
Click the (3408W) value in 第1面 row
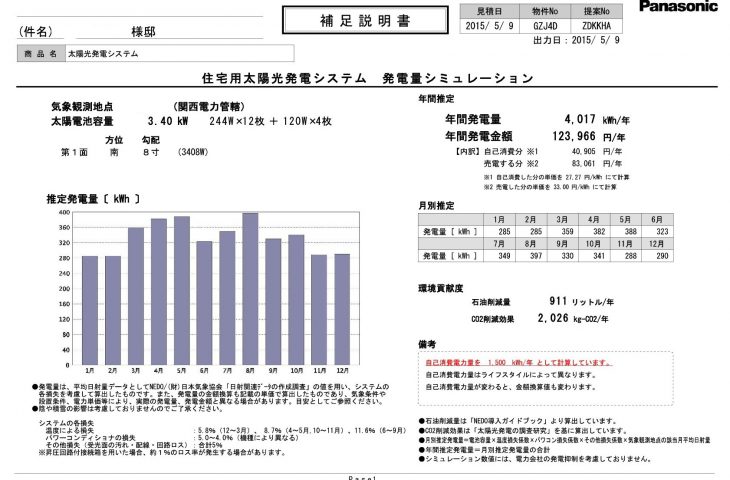193,152
